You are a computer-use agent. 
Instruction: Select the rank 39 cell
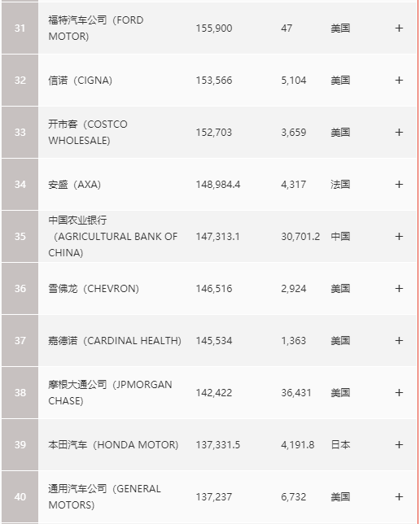pyautogui.click(x=20, y=445)
